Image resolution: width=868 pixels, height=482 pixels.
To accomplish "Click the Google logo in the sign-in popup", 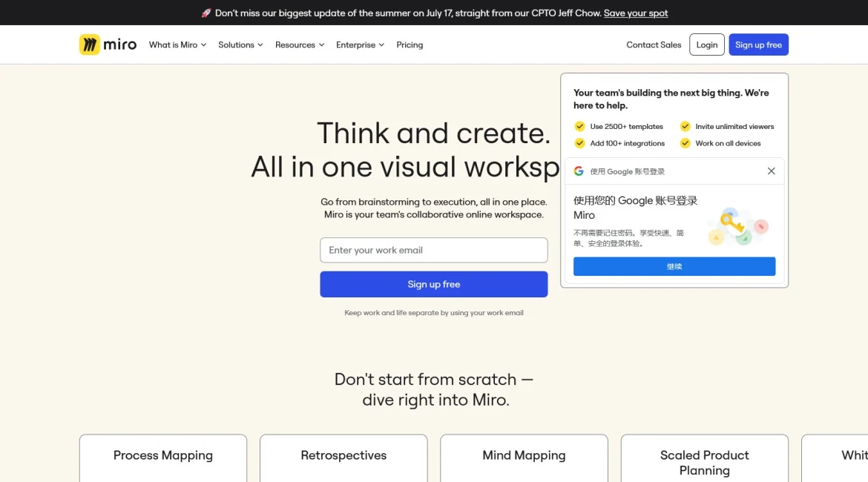I will 579,171.
